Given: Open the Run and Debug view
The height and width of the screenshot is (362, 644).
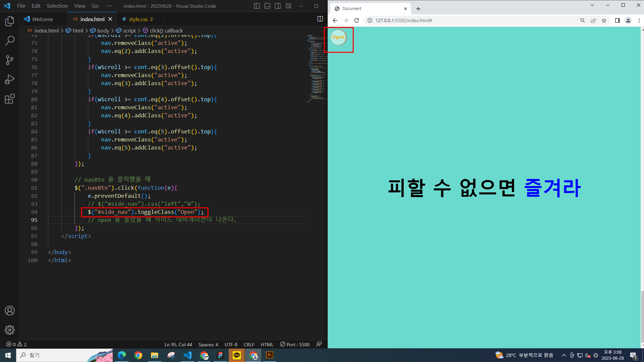Looking at the screenshot, I should pyautogui.click(x=10, y=79).
